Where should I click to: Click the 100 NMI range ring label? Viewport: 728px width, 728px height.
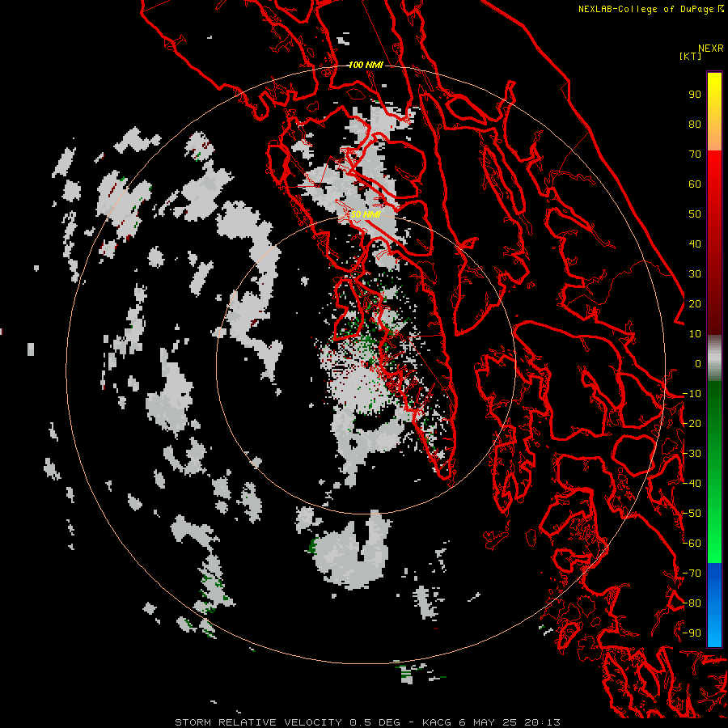(366, 65)
